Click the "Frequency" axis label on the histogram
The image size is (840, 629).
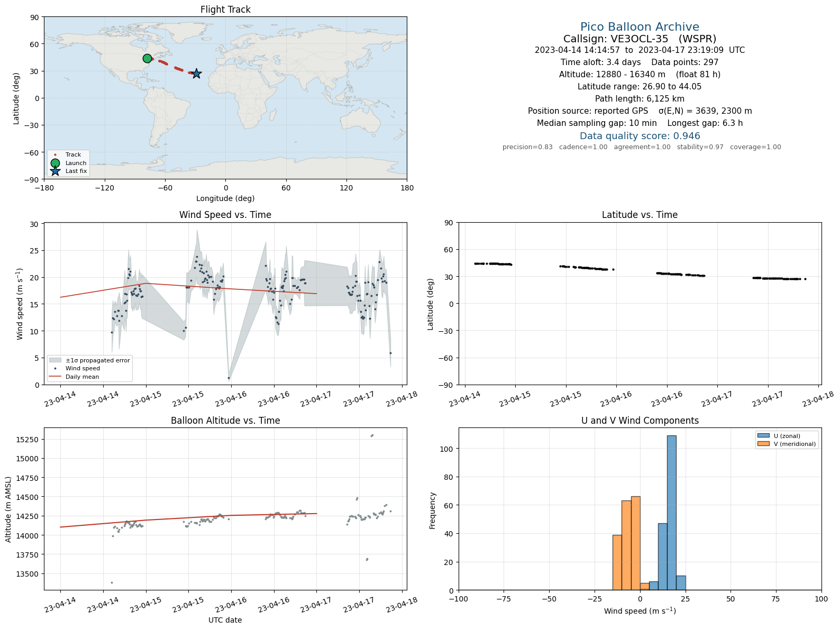point(432,511)
